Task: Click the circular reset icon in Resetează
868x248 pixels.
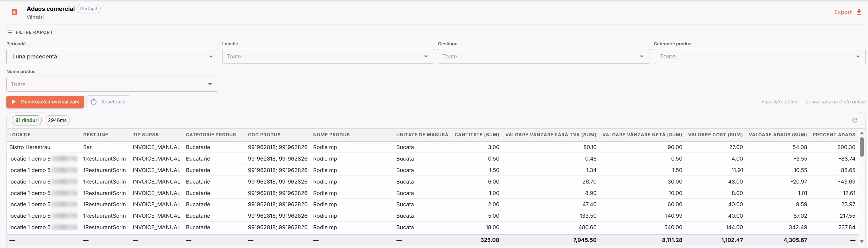Action: coord(94,102)
